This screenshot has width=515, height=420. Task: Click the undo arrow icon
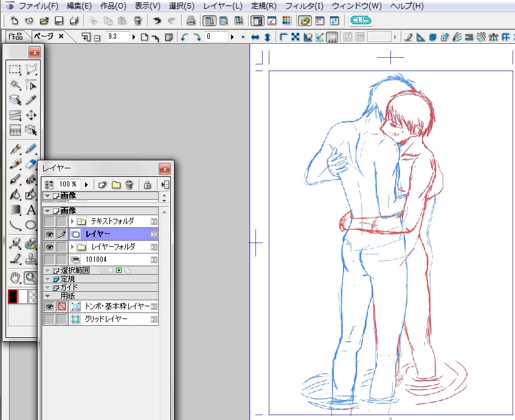coord(157,21)
